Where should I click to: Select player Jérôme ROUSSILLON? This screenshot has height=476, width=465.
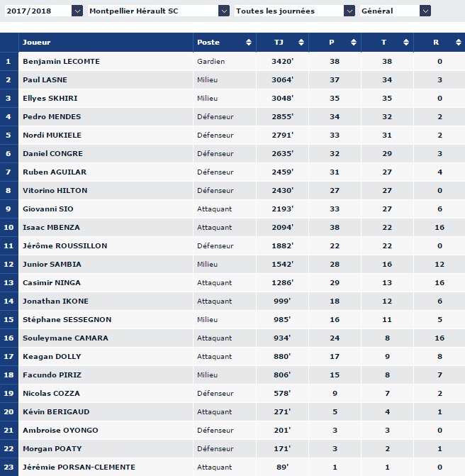click(65, 246)
